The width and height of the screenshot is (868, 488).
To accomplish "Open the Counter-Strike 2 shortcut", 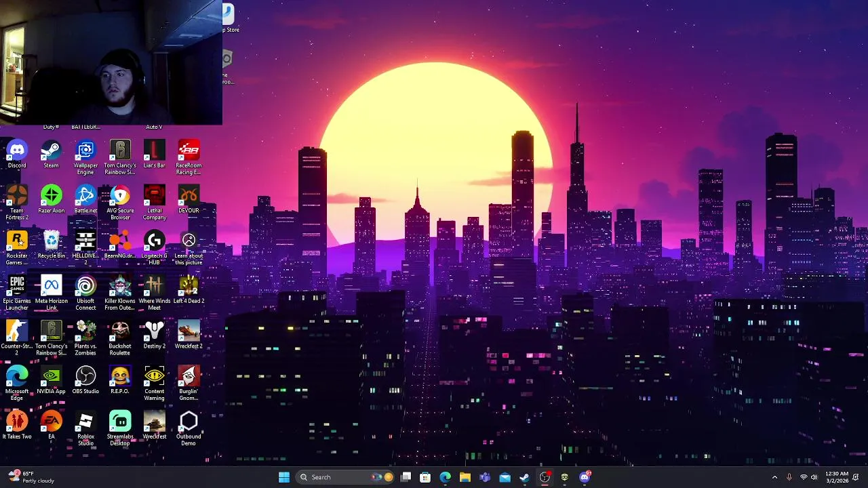I will pos(17,339).
